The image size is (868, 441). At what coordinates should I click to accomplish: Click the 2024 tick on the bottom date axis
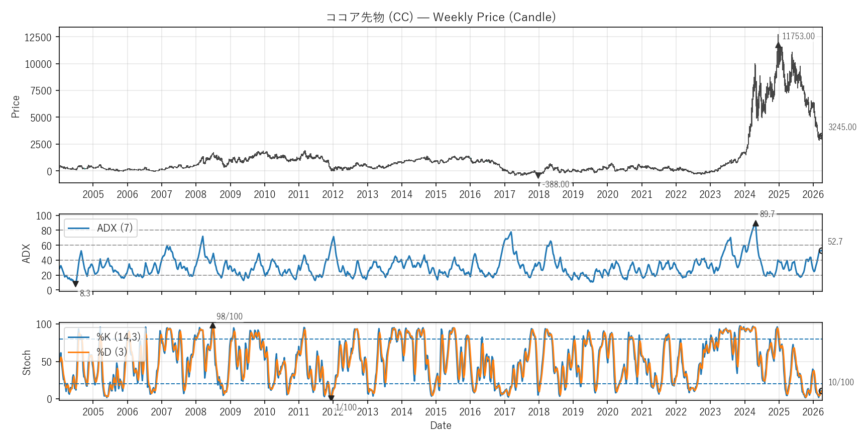[x=744, y=412]
